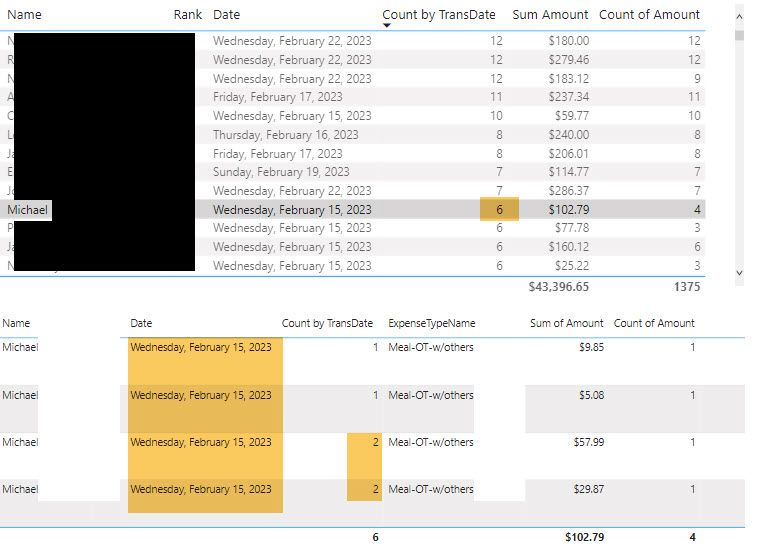Click the $77.78 sum amount cell
The image size is (758, 560).
571,228
